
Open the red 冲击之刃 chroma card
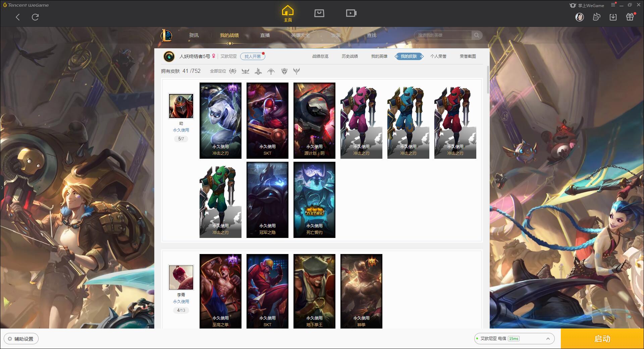[455, 120]
